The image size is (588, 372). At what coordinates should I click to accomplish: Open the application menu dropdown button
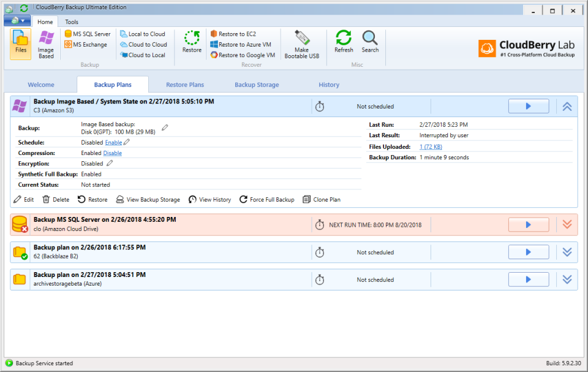[17, 21]
